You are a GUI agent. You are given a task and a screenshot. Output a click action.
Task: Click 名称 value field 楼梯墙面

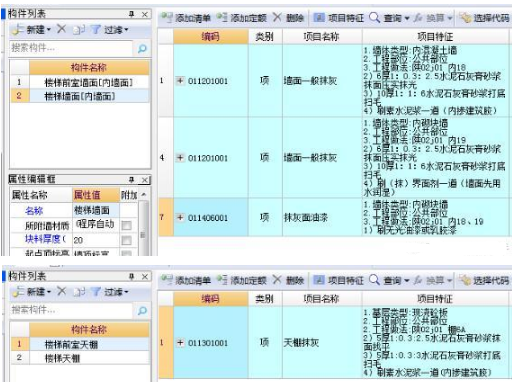pos(96,210)
